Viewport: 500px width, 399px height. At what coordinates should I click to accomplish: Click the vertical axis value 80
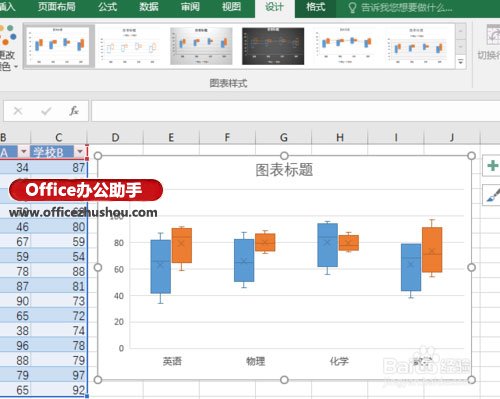(x=119, y=243)
